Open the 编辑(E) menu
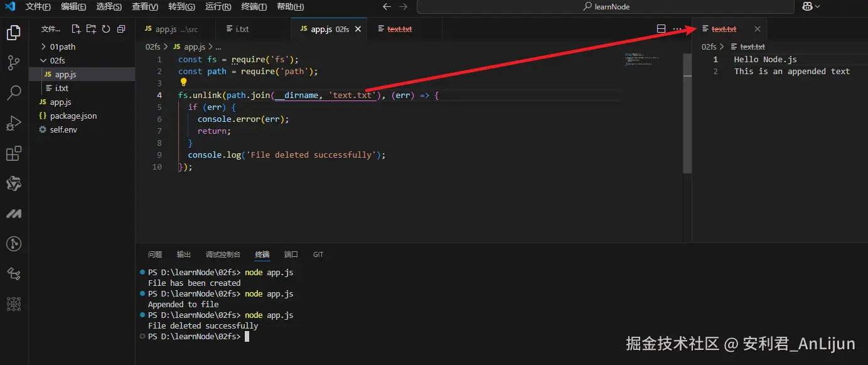Image resolution: width=868 pixels, height=365 pixels. point(74,7)
